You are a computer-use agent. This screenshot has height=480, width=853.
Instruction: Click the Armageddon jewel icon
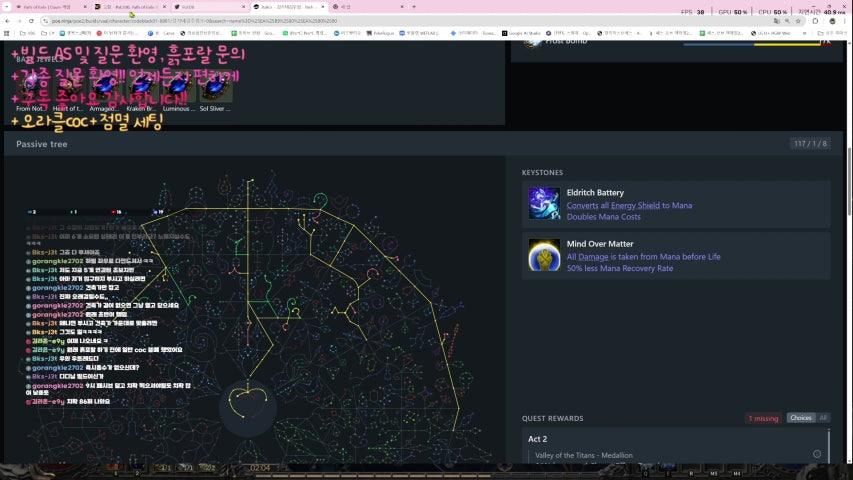point(105,91)
